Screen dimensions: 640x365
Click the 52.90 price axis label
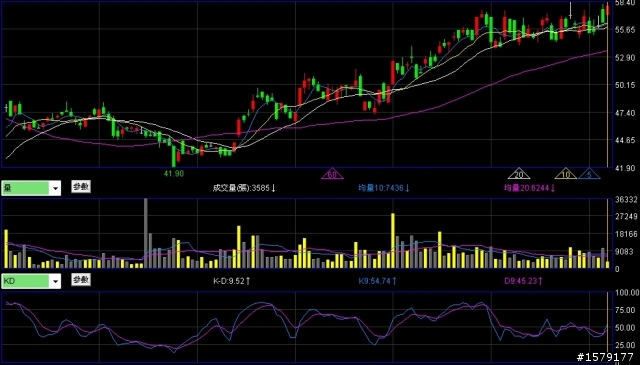pyautogui.click(x=625, y=58)
